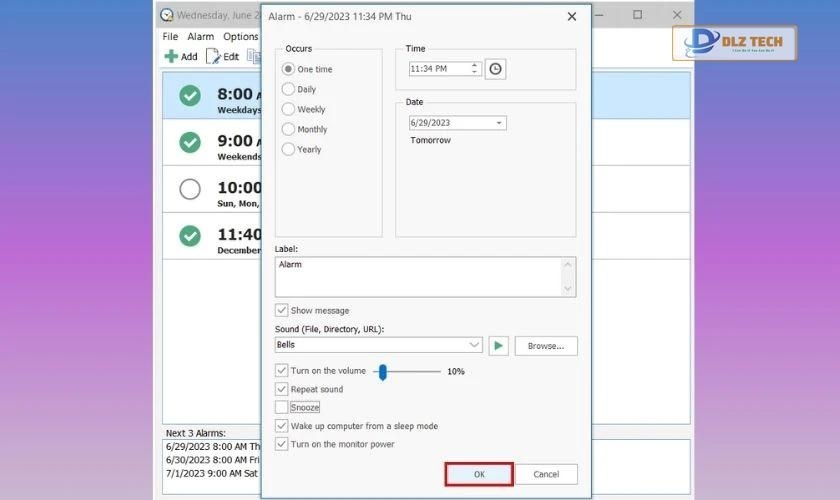Screen dimensions: 840x500
Task: Toggle the 11:40 alarm green checkmark
Action: coord(190,236)
